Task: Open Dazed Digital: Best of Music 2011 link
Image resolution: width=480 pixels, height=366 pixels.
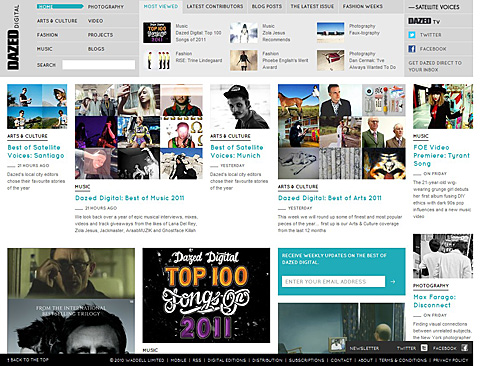Action: (x=130, y=198)
